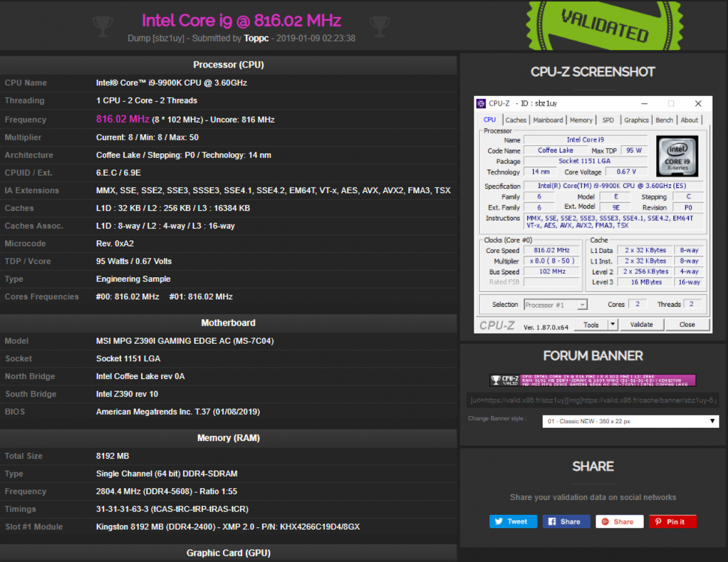Click the Core Voltage 0.67 V field in CPU-Z

tap(626, 172)
